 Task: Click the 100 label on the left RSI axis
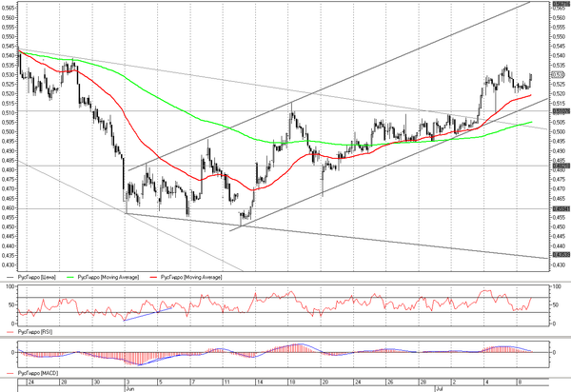pyautogui.click(x=10, y=286)
